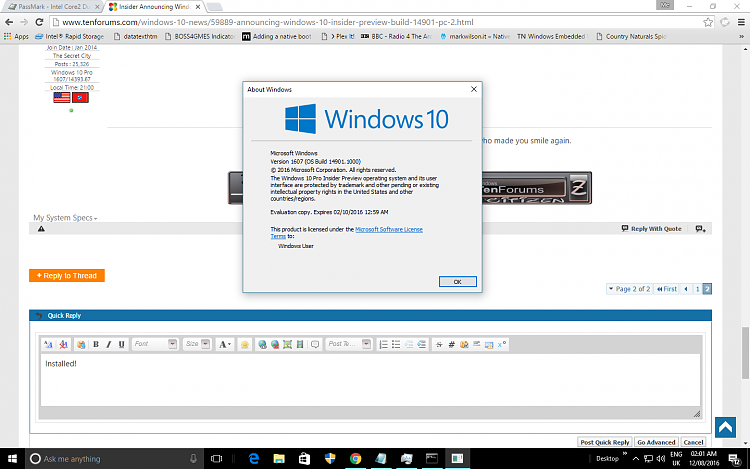750x469 pixels.
Task: Click the superscript x icon in editor
Action: coord(502,344)
